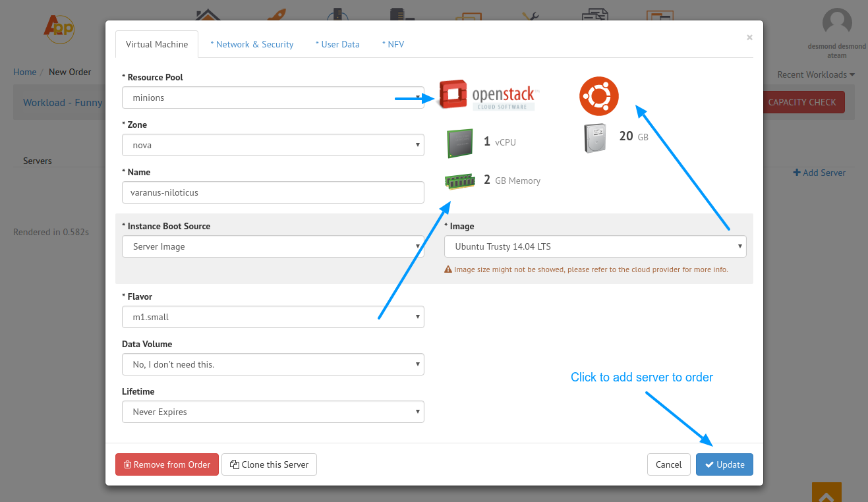Click the image size warning text

tap(586, 269)
